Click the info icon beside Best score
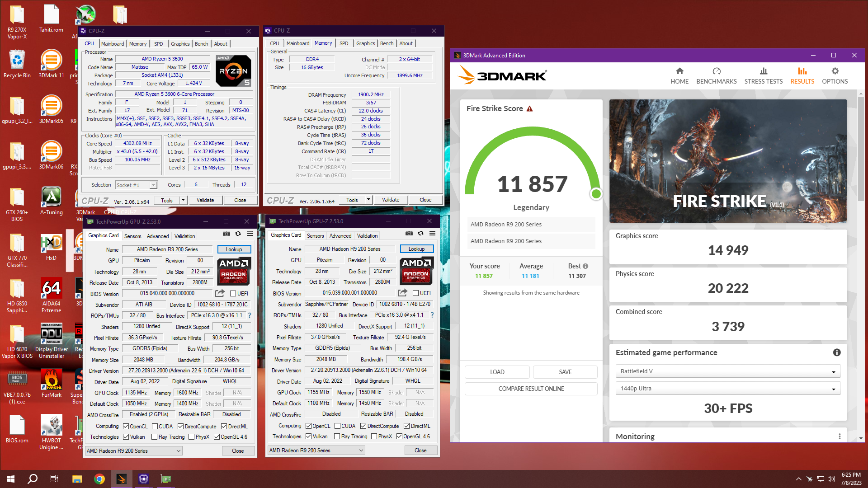This screenshot has height=488, width=868. pyautogui.click(x=585, y=266)
